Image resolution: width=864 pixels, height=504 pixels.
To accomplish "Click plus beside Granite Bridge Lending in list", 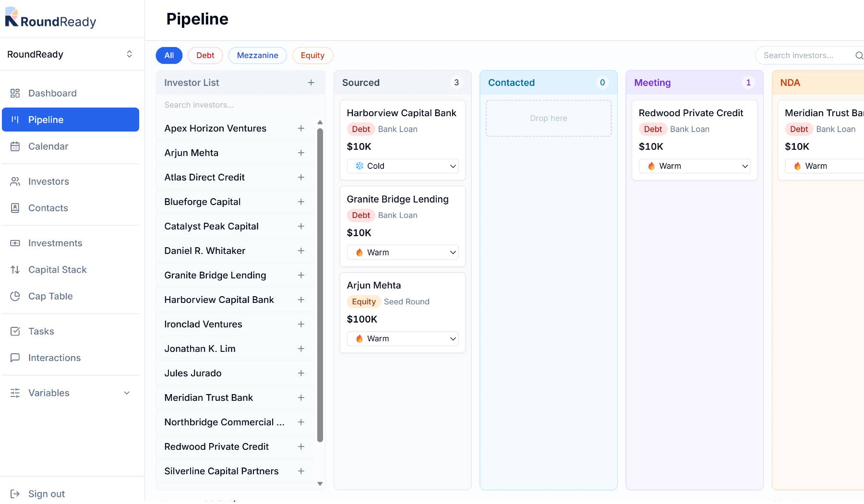I will click(x=301, y=275).
